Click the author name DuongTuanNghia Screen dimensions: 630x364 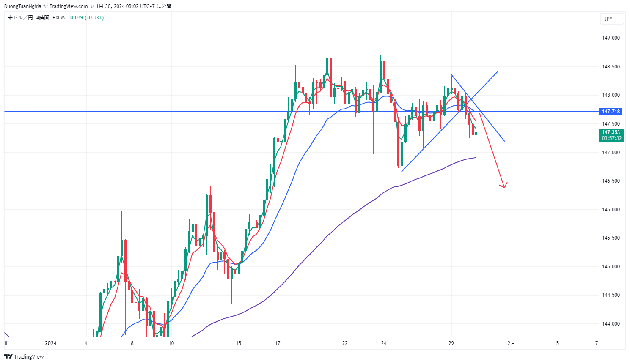pyautogui.click(x=23, y=6)
